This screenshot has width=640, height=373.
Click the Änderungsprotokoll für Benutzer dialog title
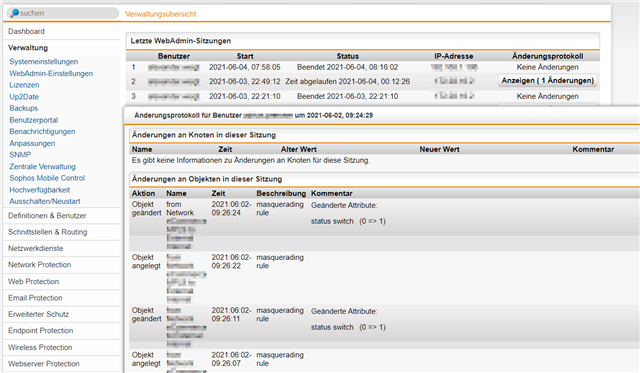[253, 115]
